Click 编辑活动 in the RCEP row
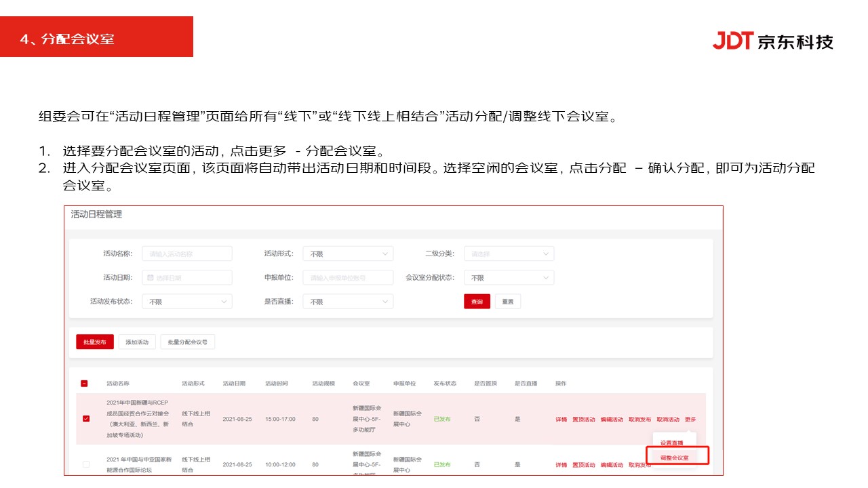This screenshot has height=488, width=868. pyautogui.click(x=612, y=420)
